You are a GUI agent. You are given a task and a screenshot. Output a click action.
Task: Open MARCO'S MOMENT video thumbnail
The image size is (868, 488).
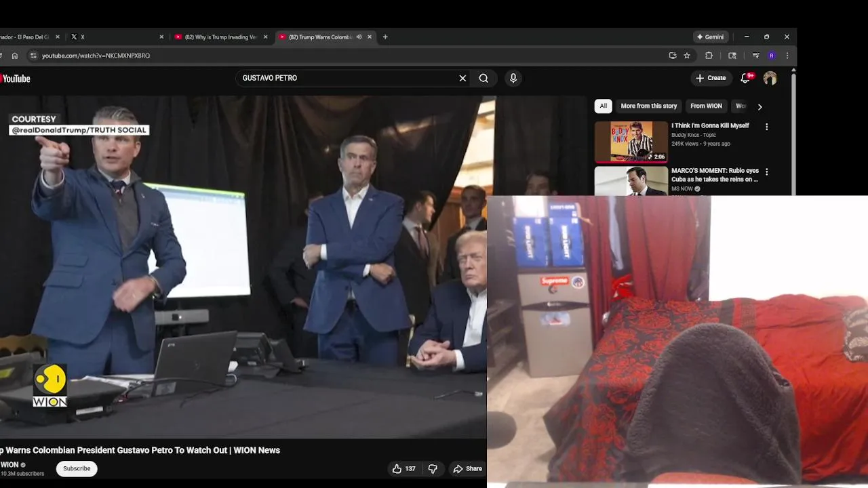[x=631, y=181]
